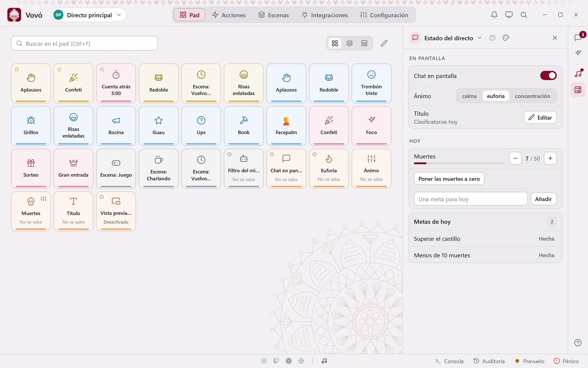This screenshot has height=368, width=588.
Task: Open the palette theme icon in panel
Action: point(506,38)
